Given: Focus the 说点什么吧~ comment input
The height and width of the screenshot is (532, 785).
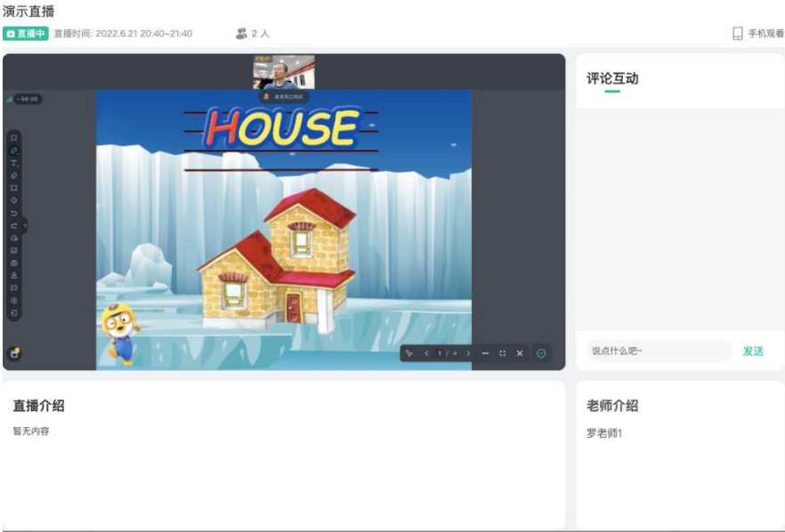Looking at the screenshot, I should pos(659,351).
